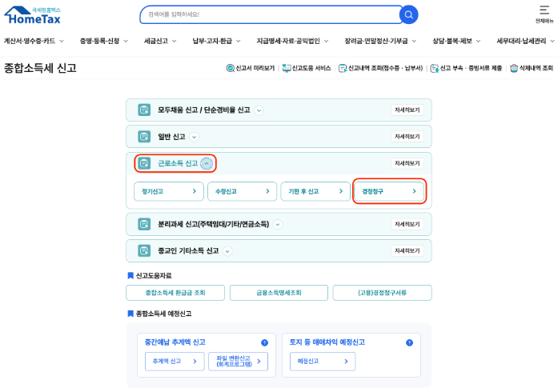Click the HomeTax logo
558x392 pixels.
click(32, 15)
